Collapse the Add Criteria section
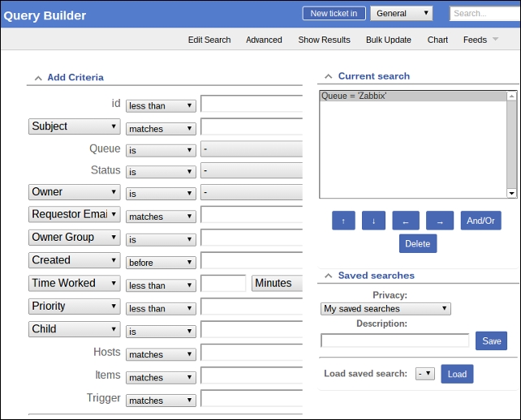This screenshot has height=420, width=521. pos(37,78)
